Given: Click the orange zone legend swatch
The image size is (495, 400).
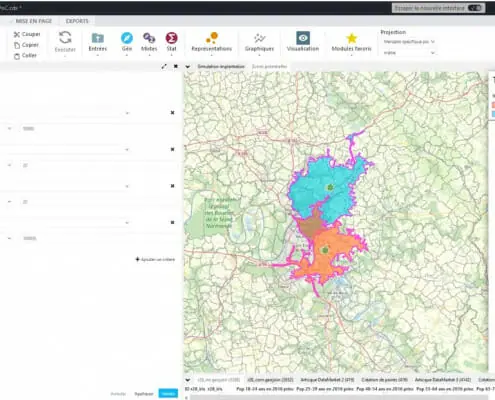Looking at the screenshot, I should tap(493, 105).
